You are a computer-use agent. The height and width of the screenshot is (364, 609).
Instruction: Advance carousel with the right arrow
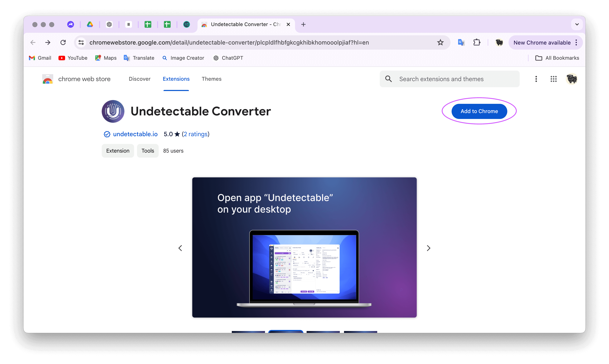point(428,248)
